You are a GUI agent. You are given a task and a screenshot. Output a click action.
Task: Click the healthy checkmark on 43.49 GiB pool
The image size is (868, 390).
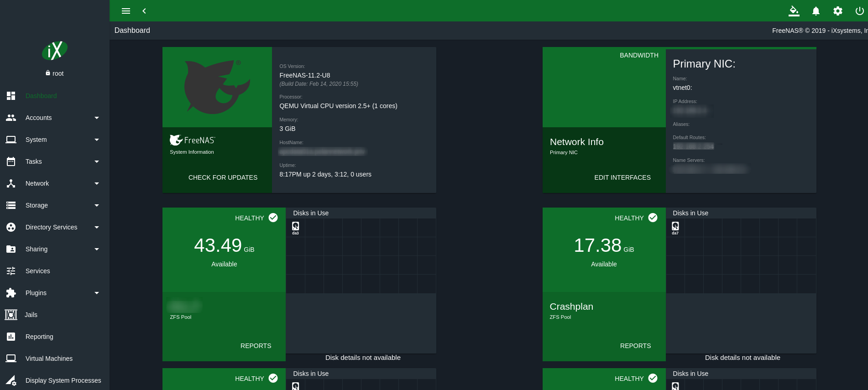click(x=273, y=218)
